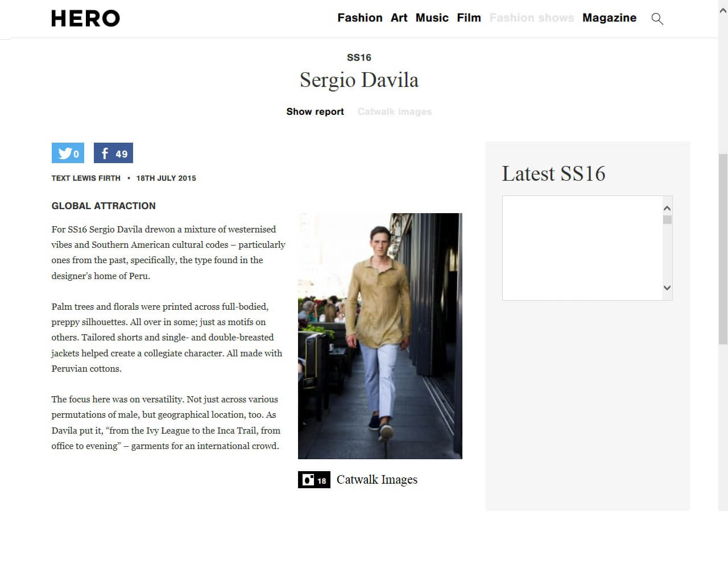Open the Art section

coord(399,18)
